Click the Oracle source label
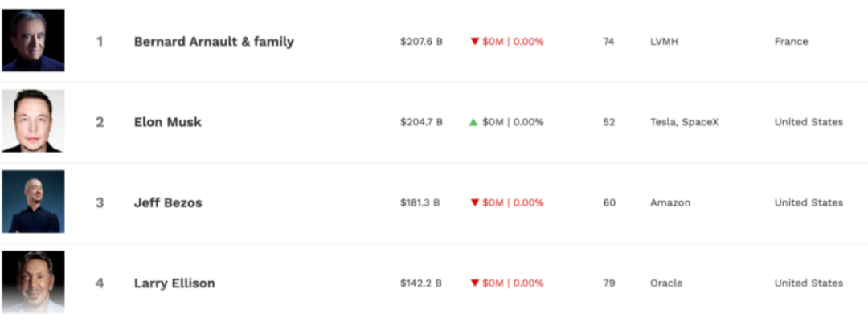Screen dimensions: 868x322 666,283
